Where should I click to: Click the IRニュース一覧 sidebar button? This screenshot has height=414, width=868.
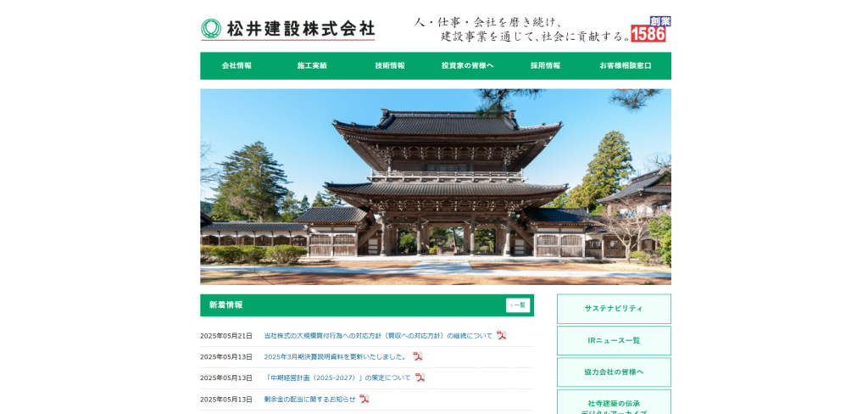tap(614, 340)
